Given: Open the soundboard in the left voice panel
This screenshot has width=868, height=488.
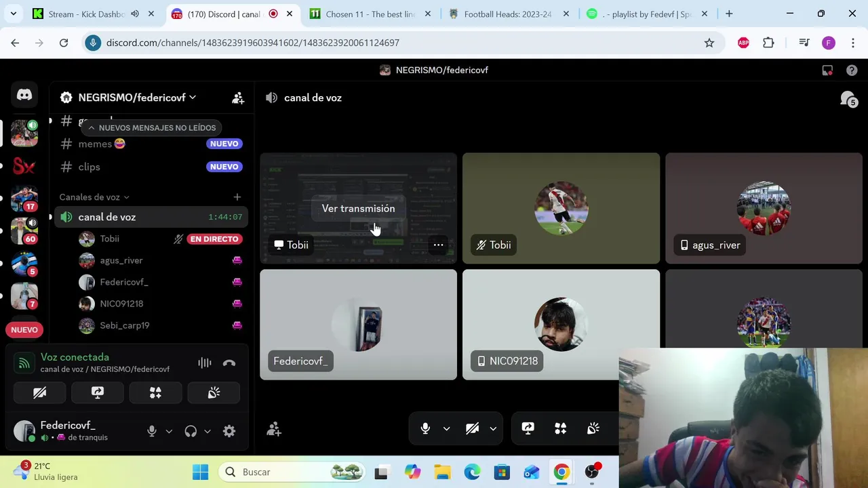Looking at the screenshot, I should (214, 392).
